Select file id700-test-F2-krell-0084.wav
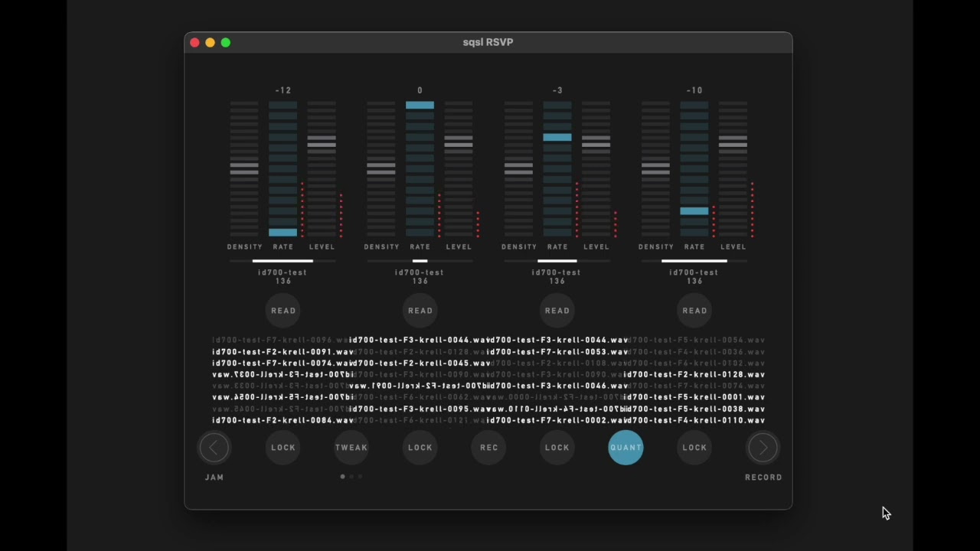Image resolution: width=980 pixels, height=551 pixels. pyautogui.click(x=283, y=420)
